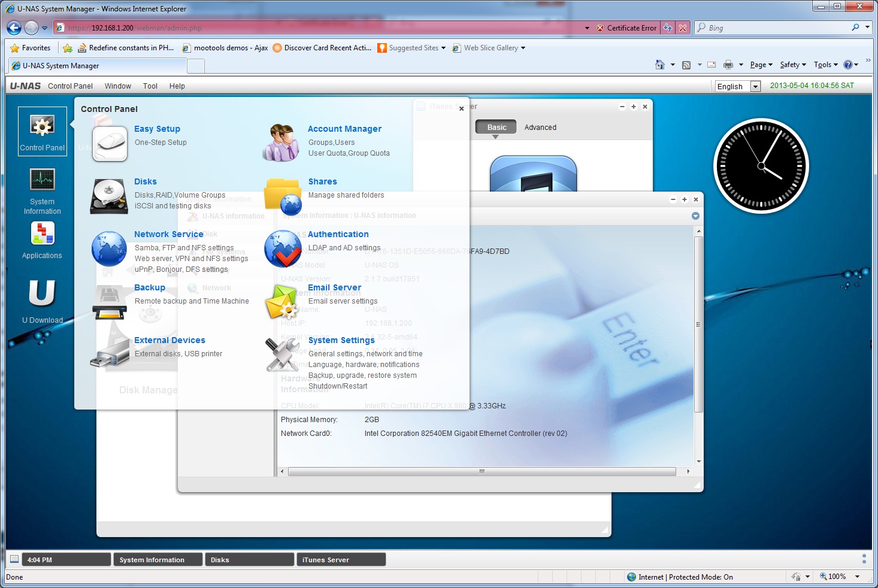Viewport: 878px width, 588px height.
Task: Open the Help menu
Action: (x=177, y=86)
